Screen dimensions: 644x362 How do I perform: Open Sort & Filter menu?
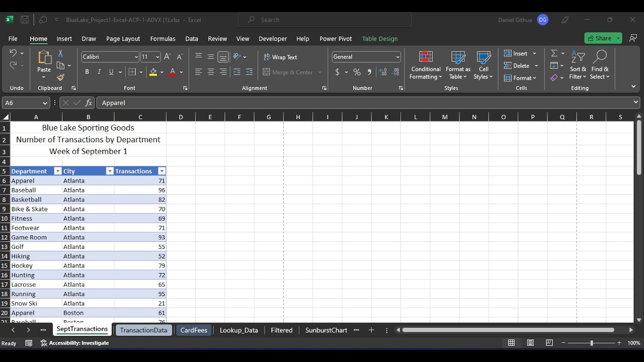(578, 65)
